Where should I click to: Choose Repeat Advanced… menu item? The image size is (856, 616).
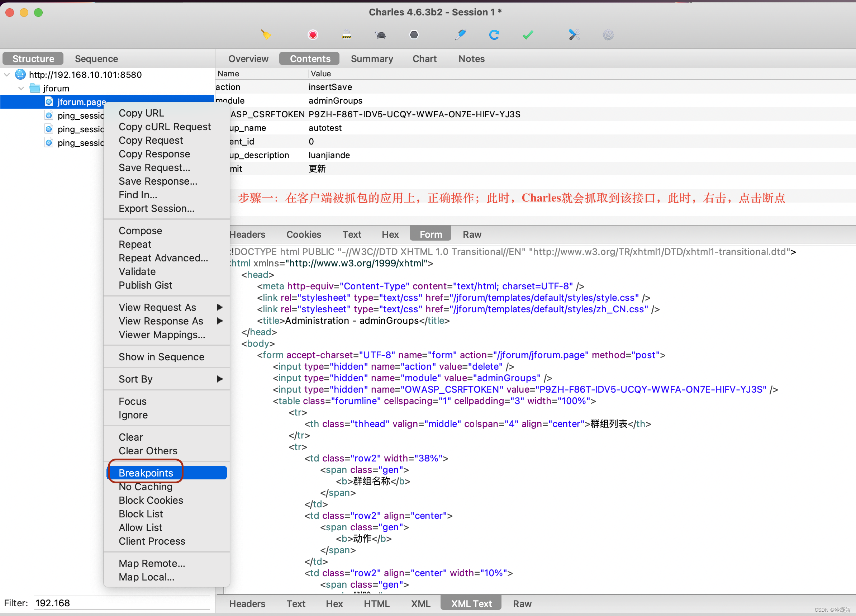pos(166,258)
